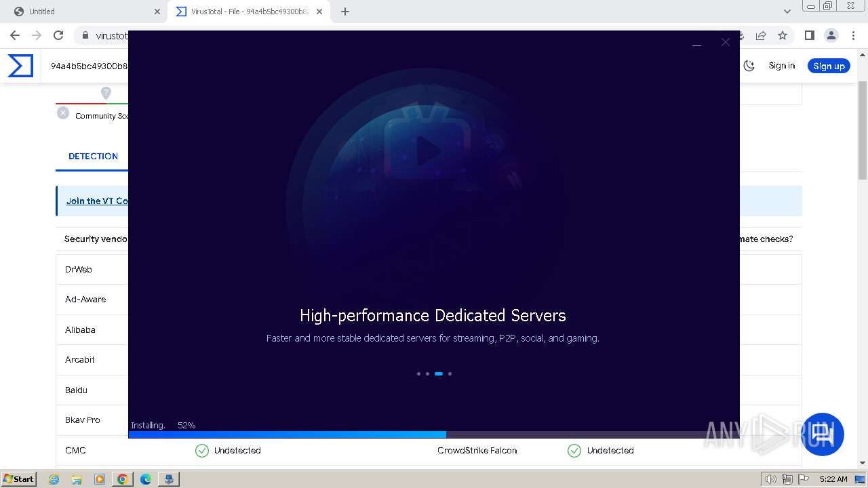Open the blue chat support button

click(x=823, y=434)
